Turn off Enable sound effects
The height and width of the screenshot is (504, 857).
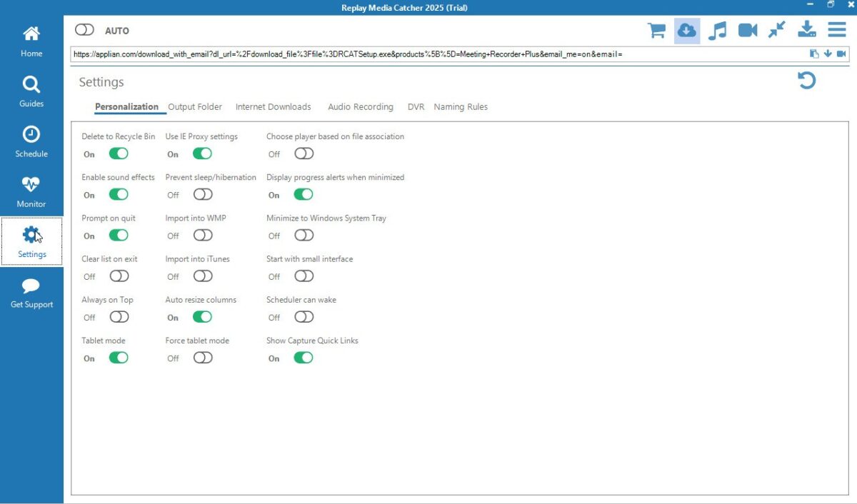pyautogui.click(x=119, y=194)
